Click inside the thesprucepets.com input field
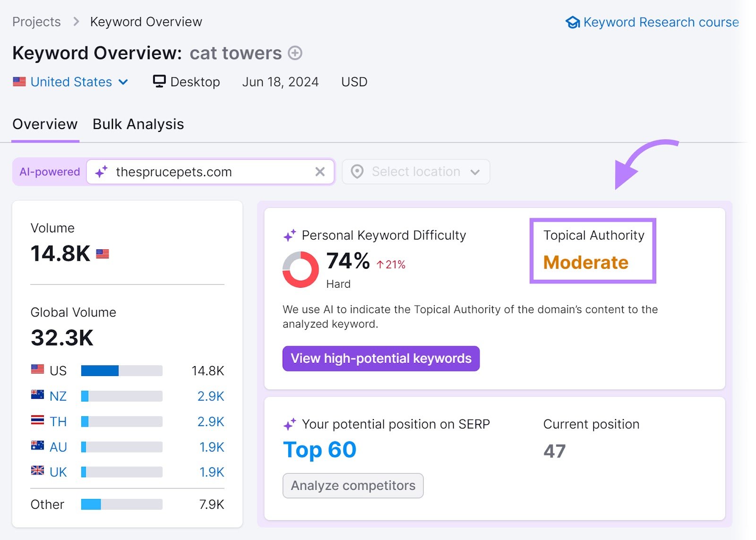 [x=189, y=171]
